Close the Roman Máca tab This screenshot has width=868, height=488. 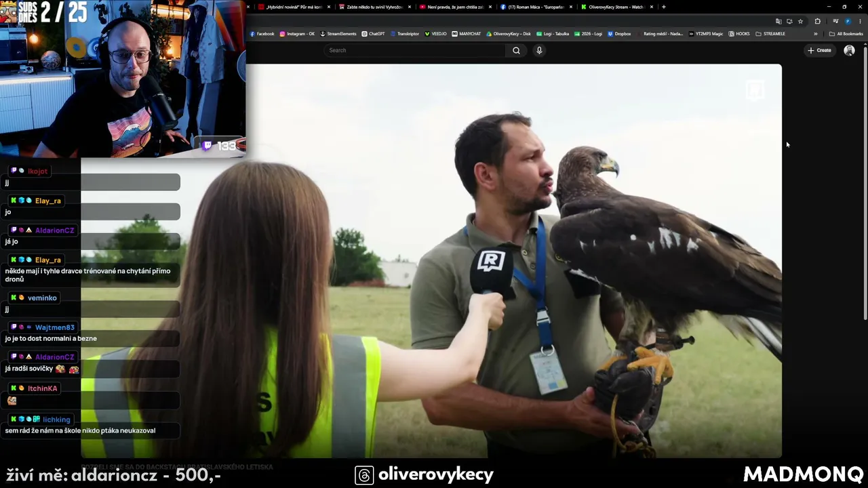tap(571, 7)
